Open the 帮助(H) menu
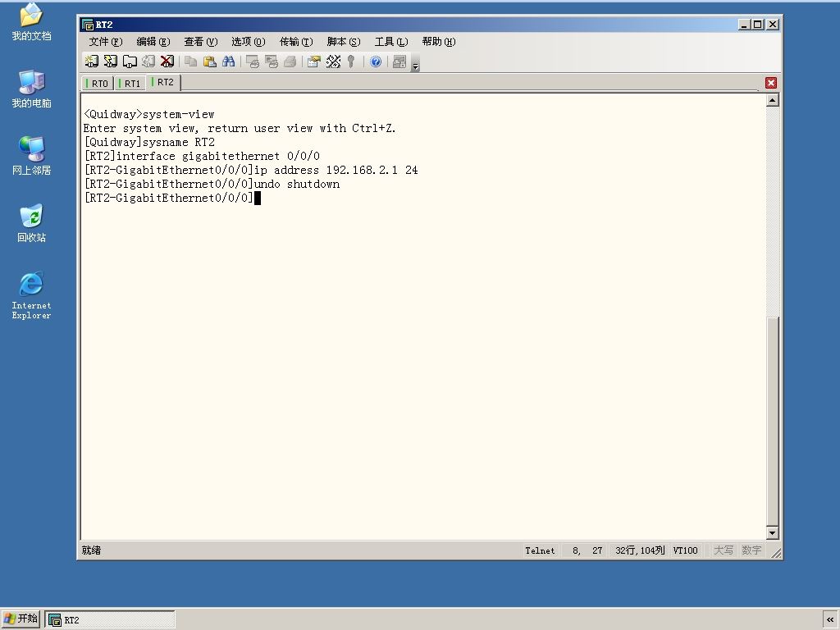 439,42
